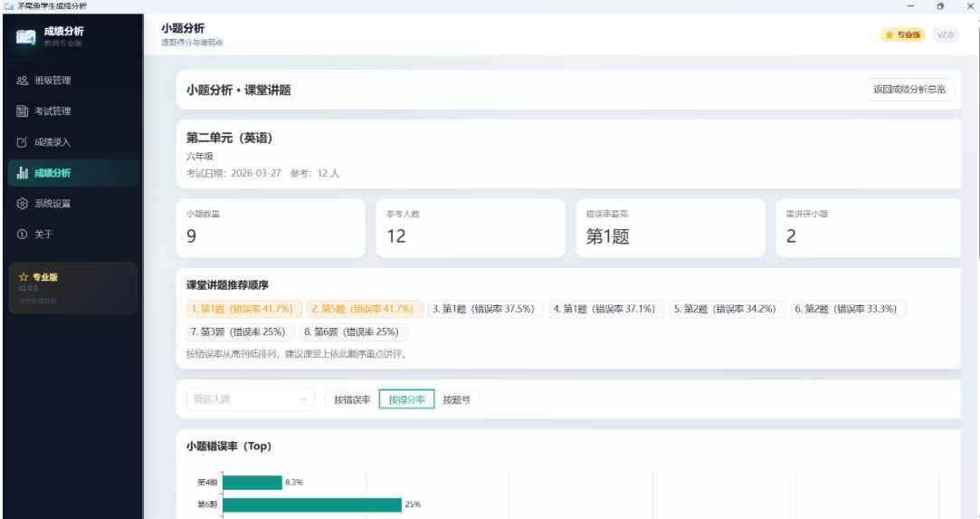Click the sidebar 专业版 license card
The image size is (980, 519).
click(73, 288)
